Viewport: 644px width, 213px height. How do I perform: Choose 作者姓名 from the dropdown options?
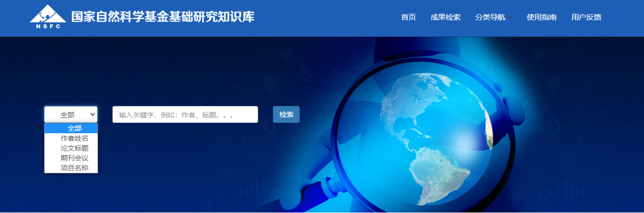[71, 138]
